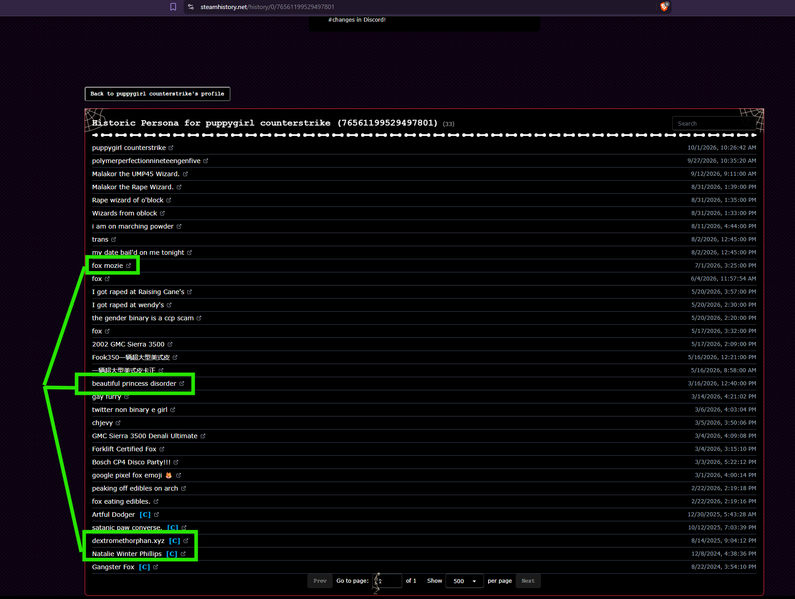Select the polymerperfectionnineteengenfive name entry
Image resolution: width=795 pixels, height=599 pixels.
pyautogui.click(x=146, y=161)
